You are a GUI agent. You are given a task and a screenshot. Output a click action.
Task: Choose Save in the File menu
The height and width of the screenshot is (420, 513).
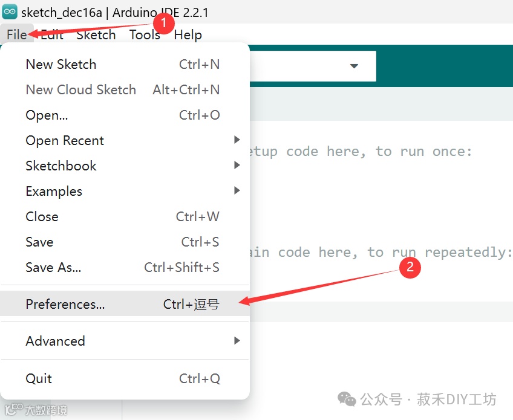pyautogui.click(x=125, y=242)
